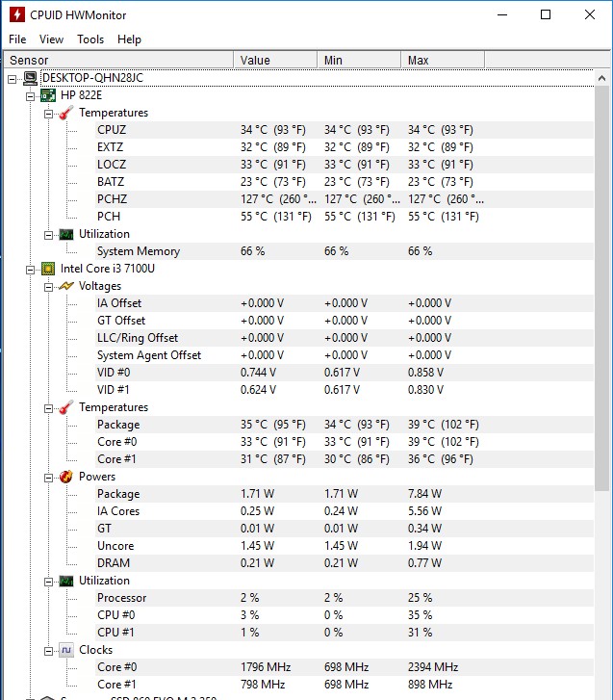Collapse the Intel Core i3 7100U node
This screenshot has width=613, height=700.
point(30,269)
